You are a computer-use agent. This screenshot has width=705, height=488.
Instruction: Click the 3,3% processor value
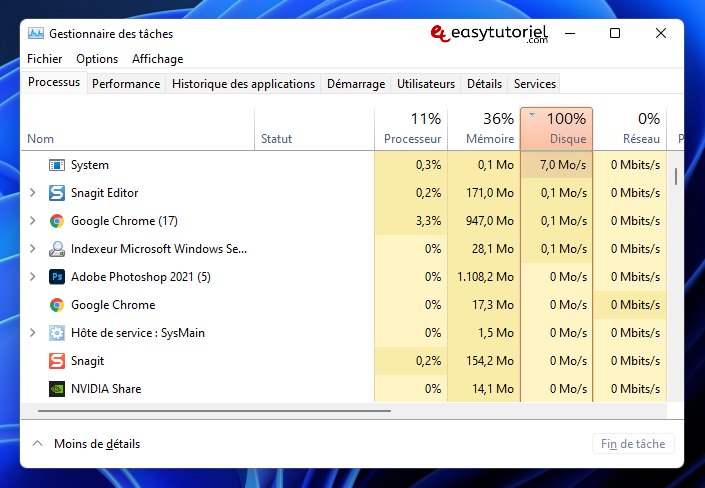pyautogui.click(x=428, y=221)
